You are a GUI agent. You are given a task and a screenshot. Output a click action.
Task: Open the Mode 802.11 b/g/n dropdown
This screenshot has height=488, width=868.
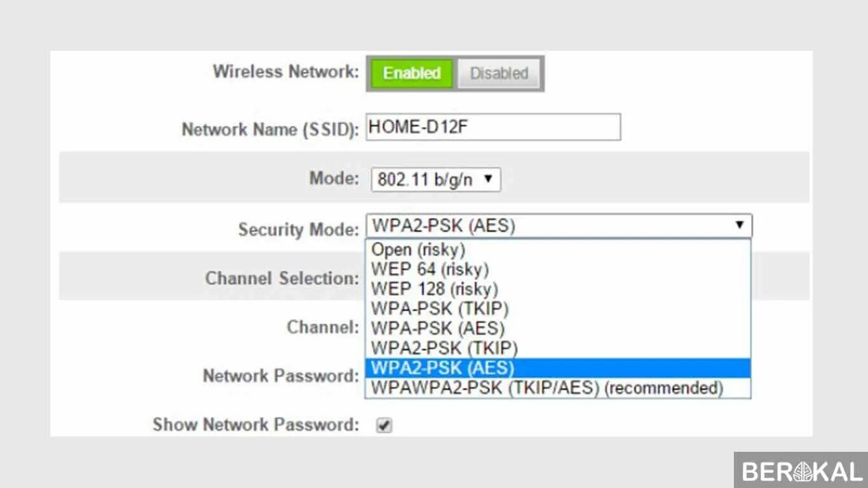[435, 179]
